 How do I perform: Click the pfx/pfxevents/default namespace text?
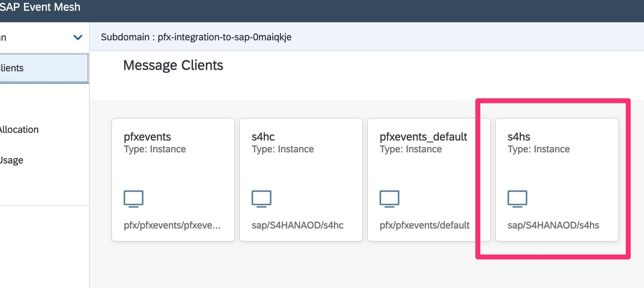[x=425, y=225]
